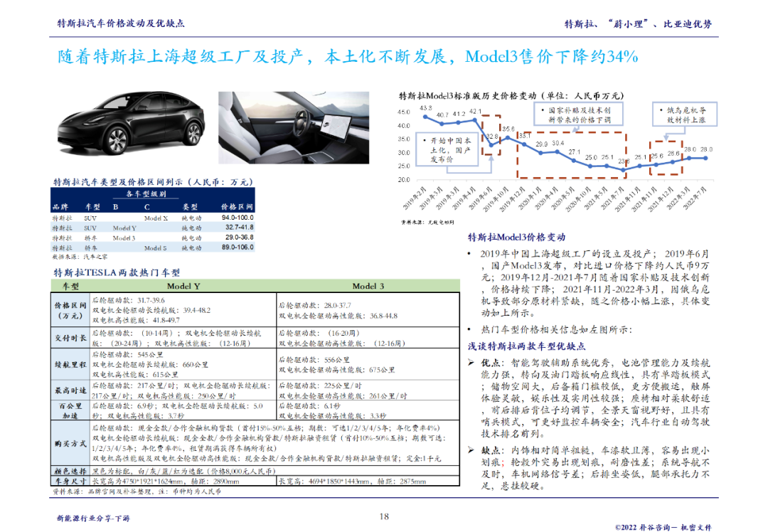The height and width of the screenshot is (532, 768).
Task: Select the slide title about Model3售价下降约34%
Action: click(x=348, y=57)
